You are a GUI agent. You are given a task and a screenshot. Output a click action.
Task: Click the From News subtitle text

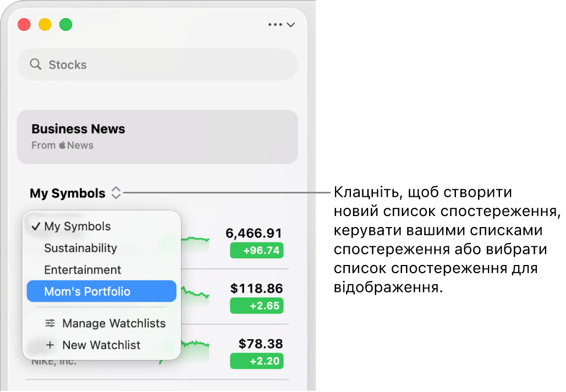point(63,145)
